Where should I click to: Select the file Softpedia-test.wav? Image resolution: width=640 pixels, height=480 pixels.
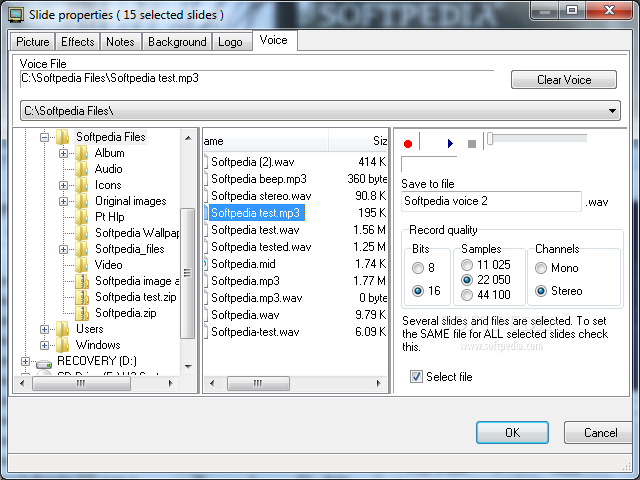click(255, 332)
